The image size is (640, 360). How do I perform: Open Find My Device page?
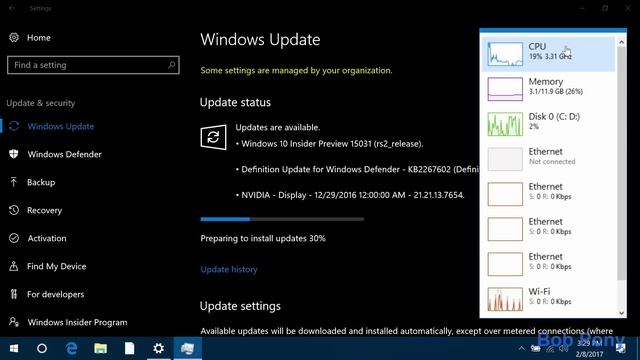coord(57,266)
